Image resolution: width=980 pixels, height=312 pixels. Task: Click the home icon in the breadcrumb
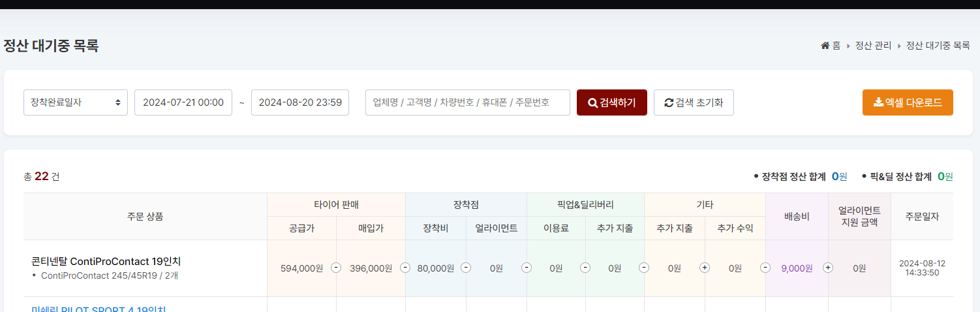[x=825, y=46]
